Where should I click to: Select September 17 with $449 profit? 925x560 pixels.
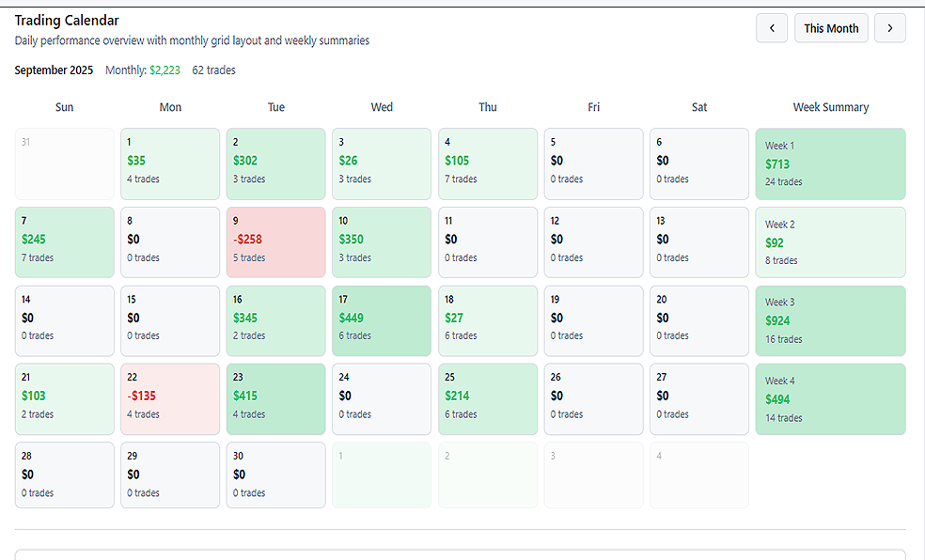pyautogui.click(x=382, y=321)
